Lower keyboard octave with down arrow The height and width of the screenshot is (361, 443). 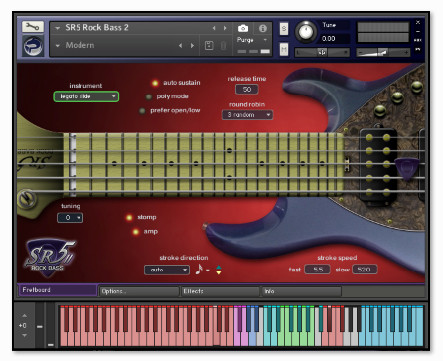point(24,335)
